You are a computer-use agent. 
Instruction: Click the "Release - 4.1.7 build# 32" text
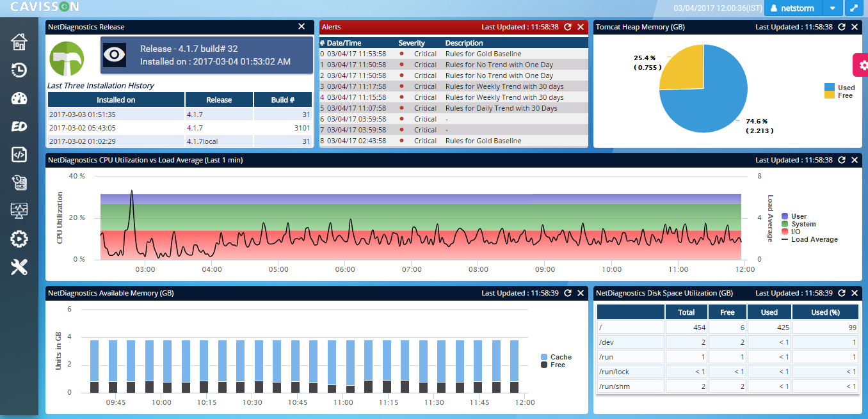(189, 49)
